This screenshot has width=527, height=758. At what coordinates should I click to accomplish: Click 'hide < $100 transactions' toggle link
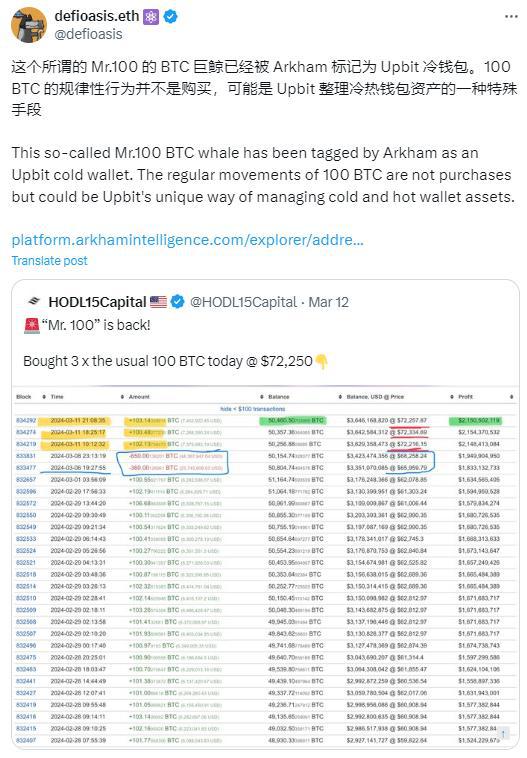tap(252, 409)
